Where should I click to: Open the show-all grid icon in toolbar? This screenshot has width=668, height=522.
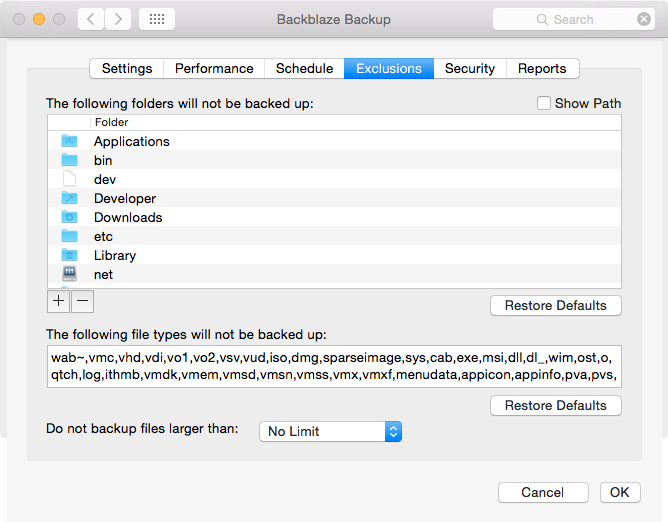157,19
